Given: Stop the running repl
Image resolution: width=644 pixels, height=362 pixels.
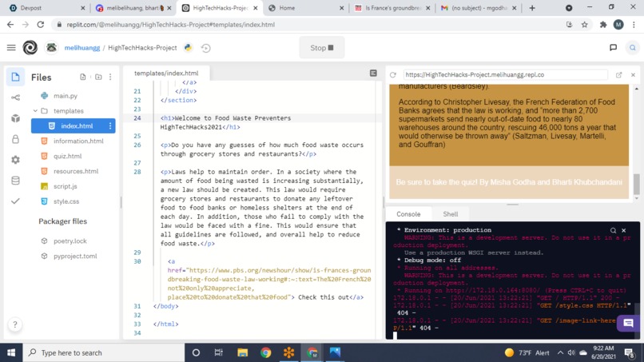Looking at the screenshot, I should 321,48.
